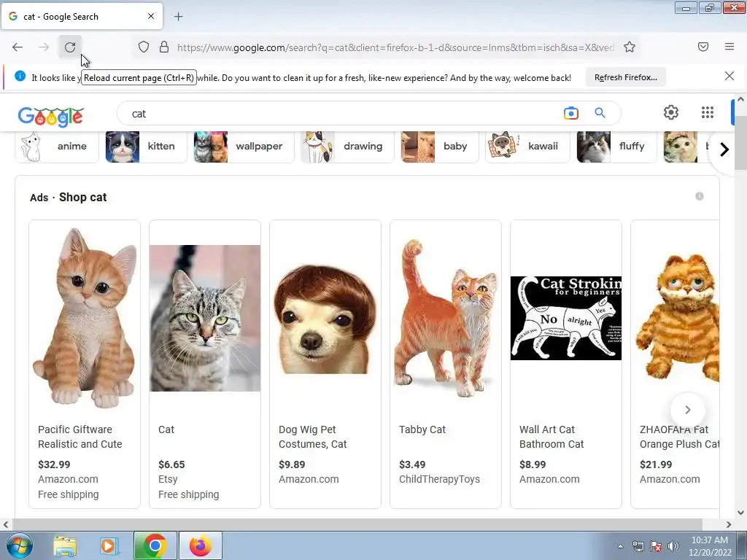Bookmark this page with the star icon
Image resolution: width=747 pixels, height=560 pixels.
click(x=630, y=47)
